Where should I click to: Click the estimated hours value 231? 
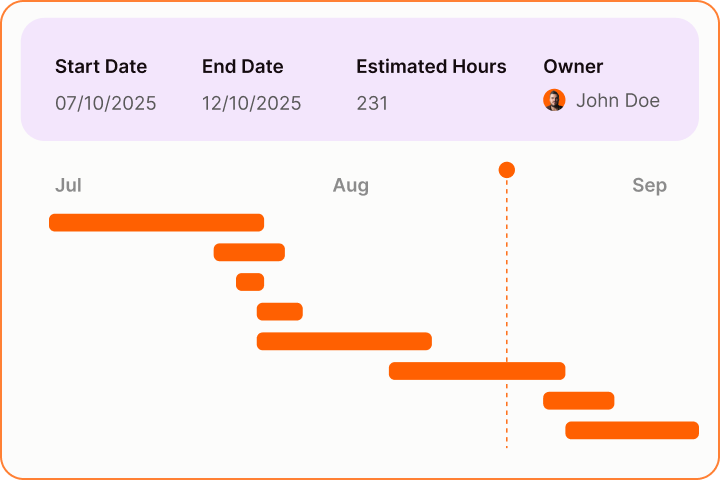[372, 103]
